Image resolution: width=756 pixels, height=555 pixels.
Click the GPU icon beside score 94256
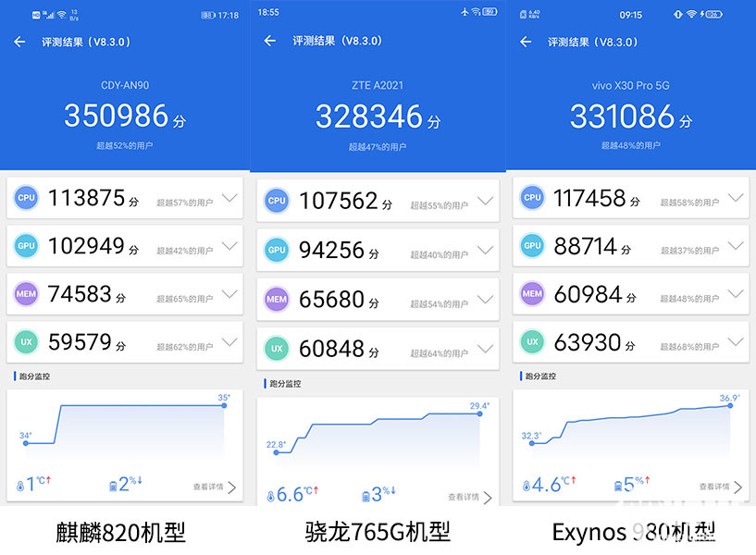(277, 250)
